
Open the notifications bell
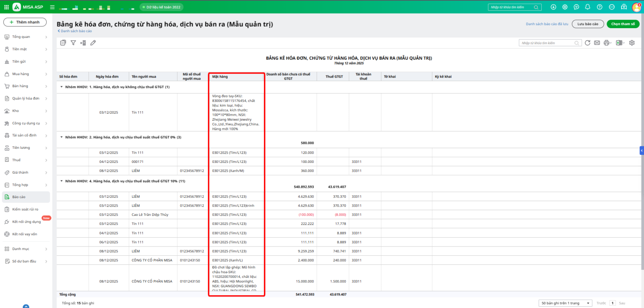(x=588, y=7)
